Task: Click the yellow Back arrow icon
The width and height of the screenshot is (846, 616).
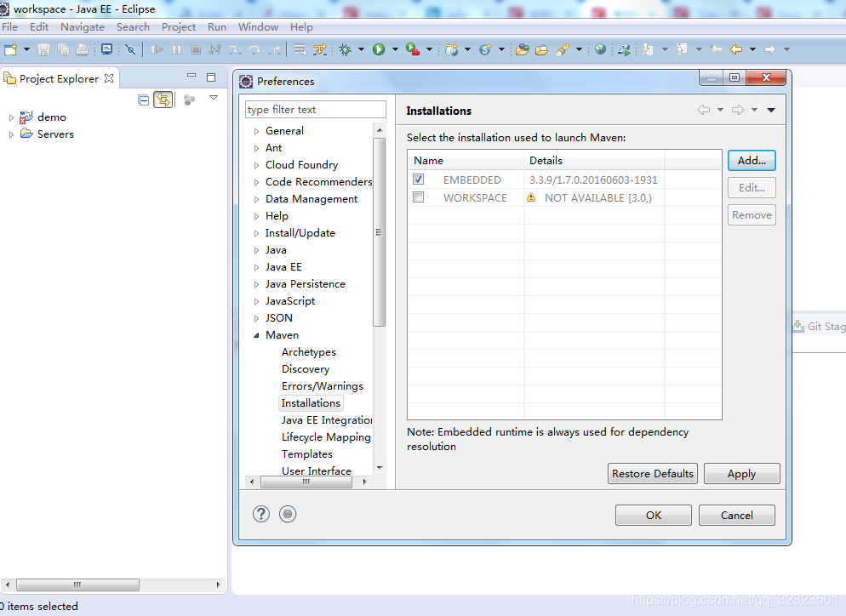Action: click(736, 49)
